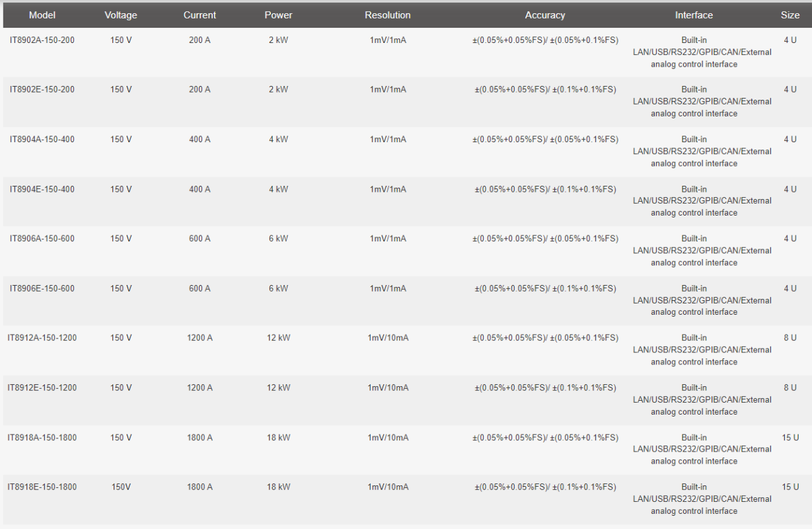The height and width of the screenshot is (529, 812).
Task: Choose the IT8906A-150-600 row
Action: (406, 251)
